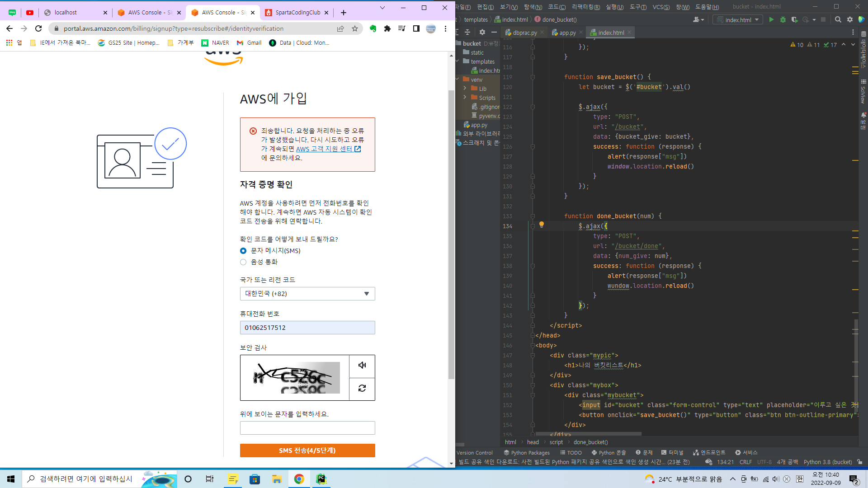Viewport: 868px width, 488px height.
Task: Open the 리팩터링(R) menu in PyCharm
Action: click(x=586, y=7)
